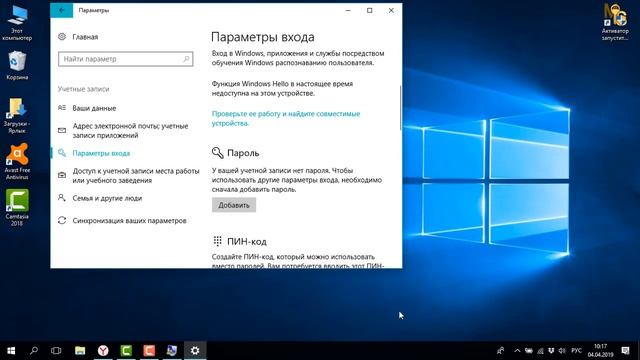
Task: Open orange Camtasia recorder taskbar icon
Action: [149, 351]
